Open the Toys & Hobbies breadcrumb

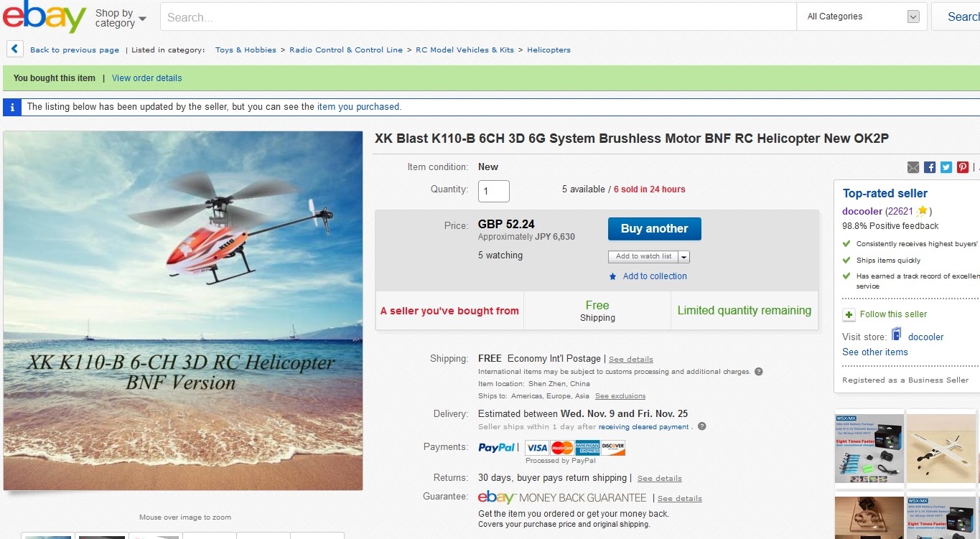(x=246, y=50)
